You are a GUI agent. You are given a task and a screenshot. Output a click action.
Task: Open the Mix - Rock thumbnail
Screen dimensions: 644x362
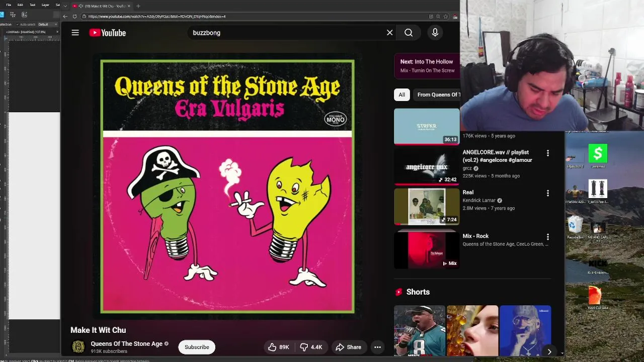[427, 250]
